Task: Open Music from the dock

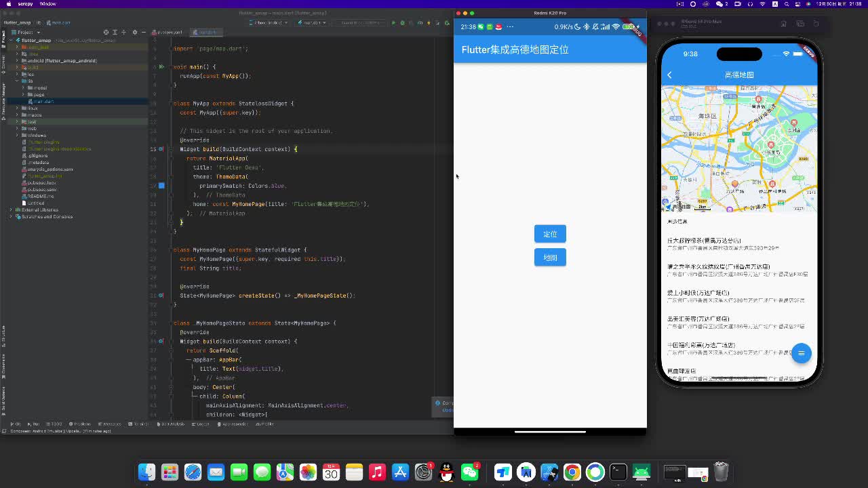Action: point(377,472)
